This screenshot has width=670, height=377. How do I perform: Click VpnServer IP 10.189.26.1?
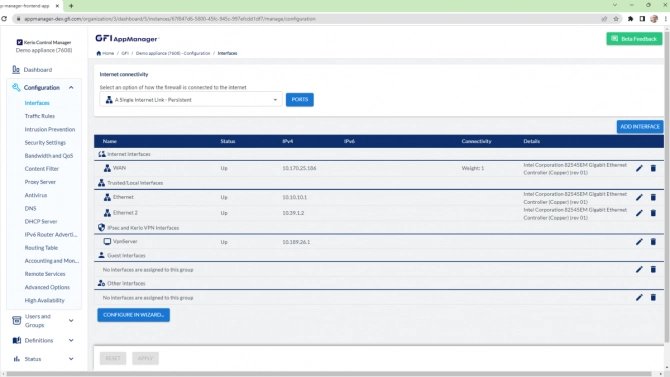point(296,242)
